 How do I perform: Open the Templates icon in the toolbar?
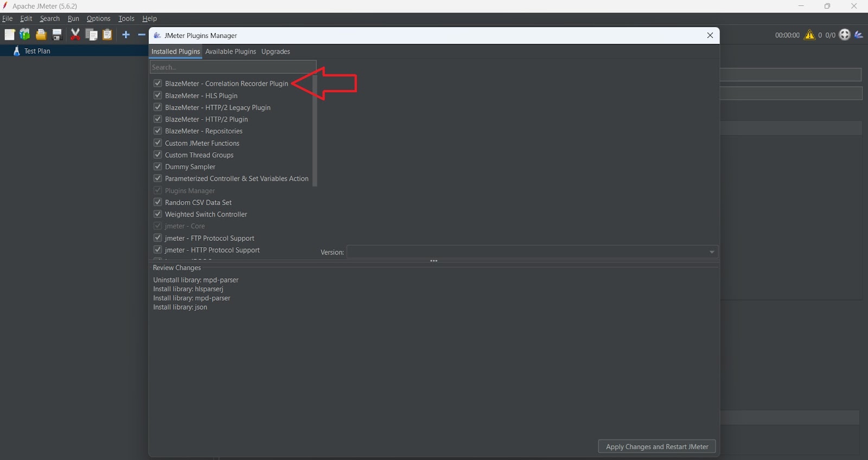(x=25, y=35)
